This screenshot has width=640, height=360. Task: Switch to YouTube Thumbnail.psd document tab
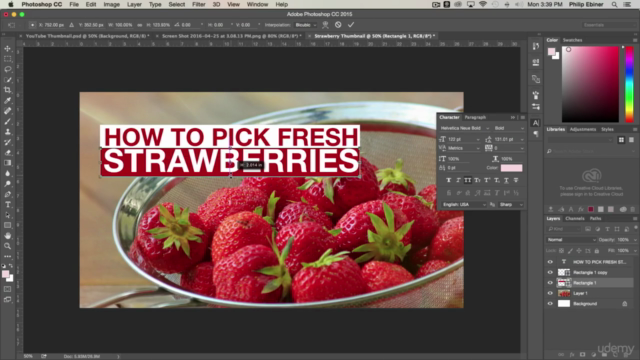(x=87, y=36)
